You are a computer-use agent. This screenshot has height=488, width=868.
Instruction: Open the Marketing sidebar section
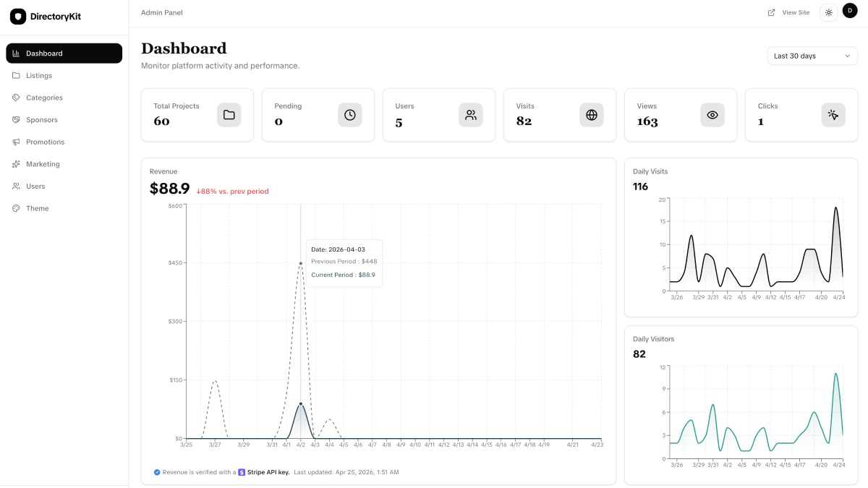(x=43, y=164)
